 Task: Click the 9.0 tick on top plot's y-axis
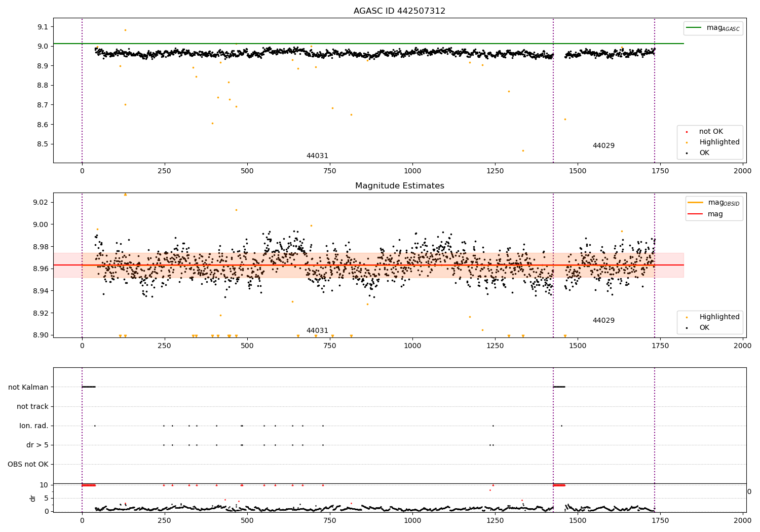point(43,47)
